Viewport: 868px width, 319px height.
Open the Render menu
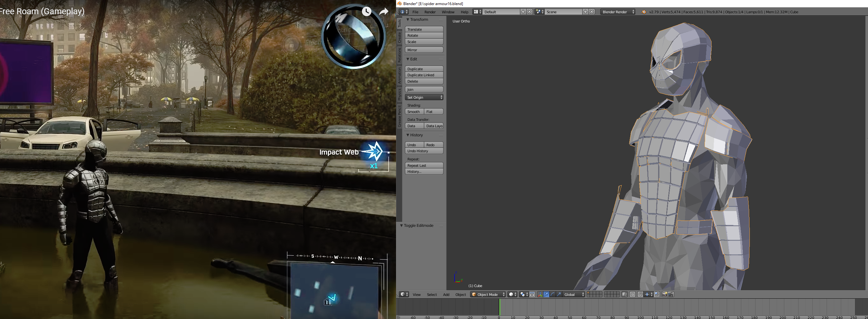430,12
